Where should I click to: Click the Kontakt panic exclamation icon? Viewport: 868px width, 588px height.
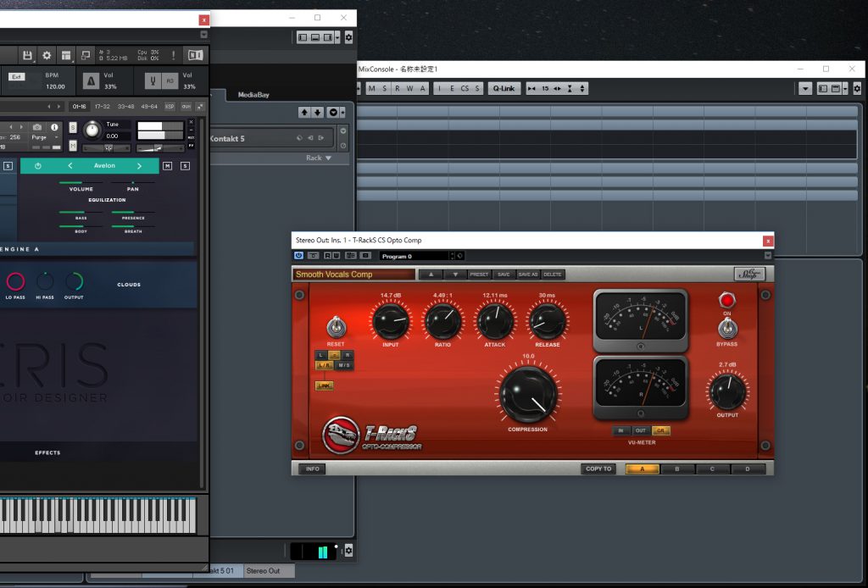[x=173, y=55]
